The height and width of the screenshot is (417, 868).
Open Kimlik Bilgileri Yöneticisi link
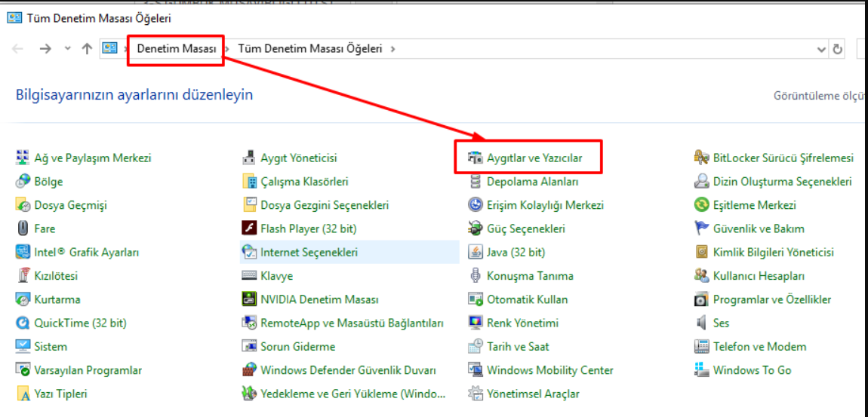click(774, 252)
